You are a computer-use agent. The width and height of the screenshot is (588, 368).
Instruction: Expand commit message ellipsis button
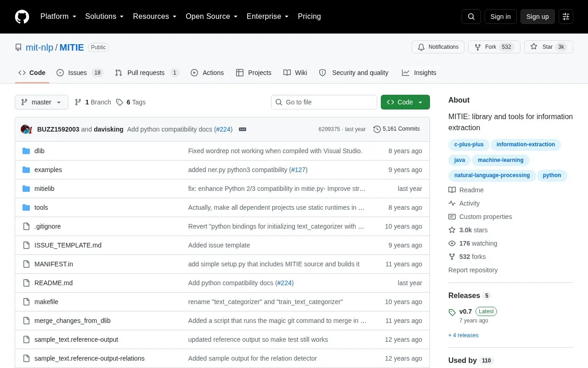point(243,129)
